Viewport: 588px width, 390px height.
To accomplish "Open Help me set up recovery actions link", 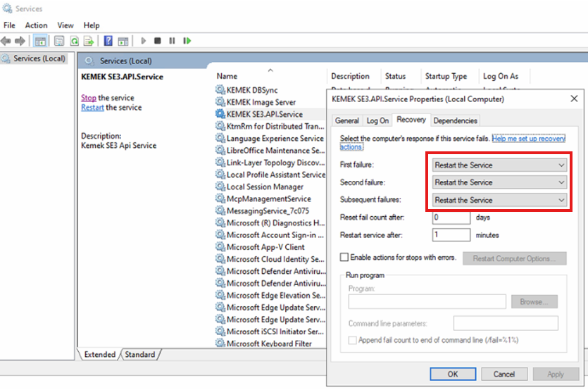I will pos(528,139).
